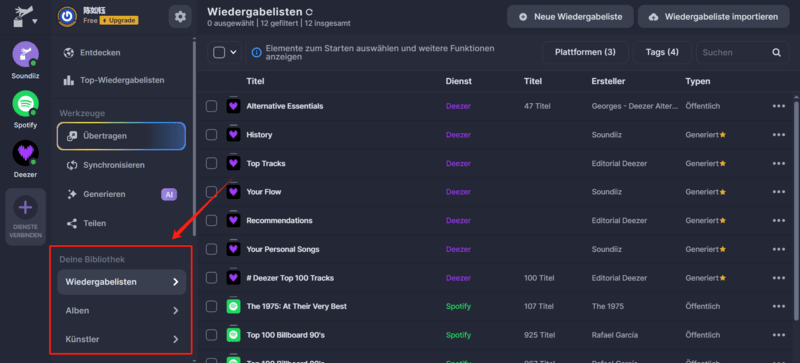
Task: Check the Your Personal Songs row checkbox
Action: pos(211,249)
